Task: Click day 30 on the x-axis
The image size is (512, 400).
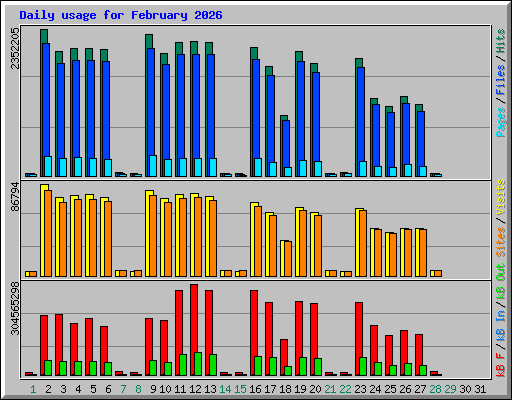Action: [x=465, y=389]
